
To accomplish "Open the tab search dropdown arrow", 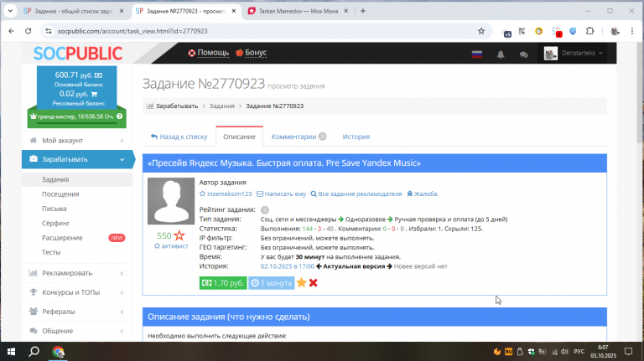I will (x=10, y=11).
